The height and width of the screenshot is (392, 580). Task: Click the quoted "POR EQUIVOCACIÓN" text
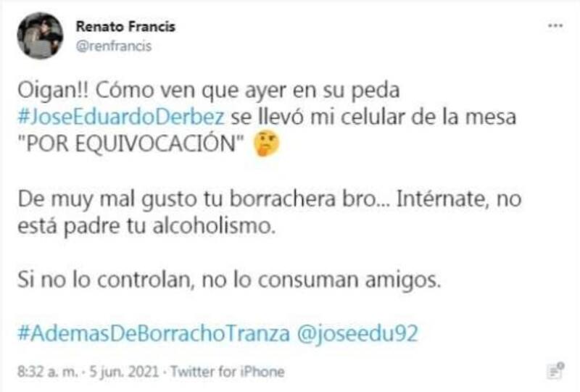coord(131,143)
